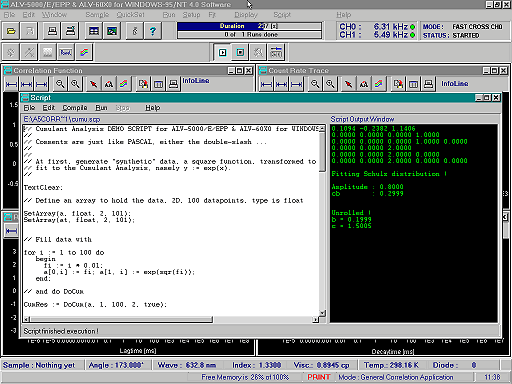The width and height of the screenshot is (512, 384).
Task: Click the PRINT indicator in status bar
Action: point(319,377)
